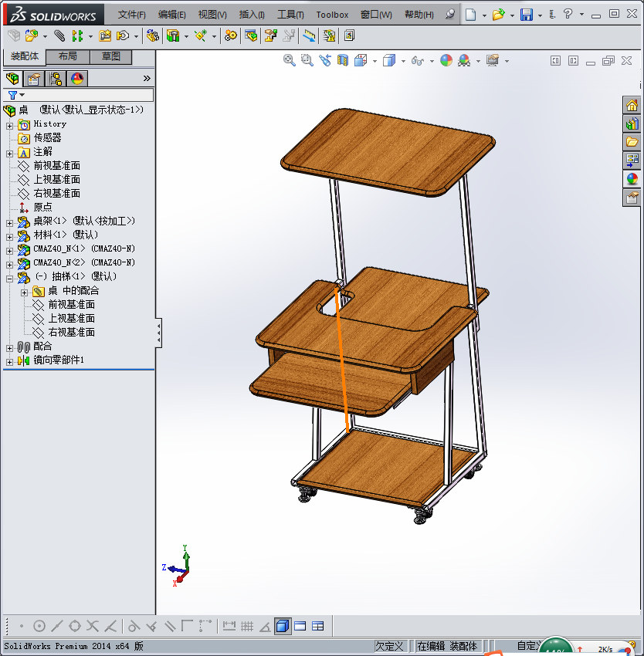Select 上视基准面 under 抽梯<1>
Viewport: 644px width, 656px height.
click(71, 319)
